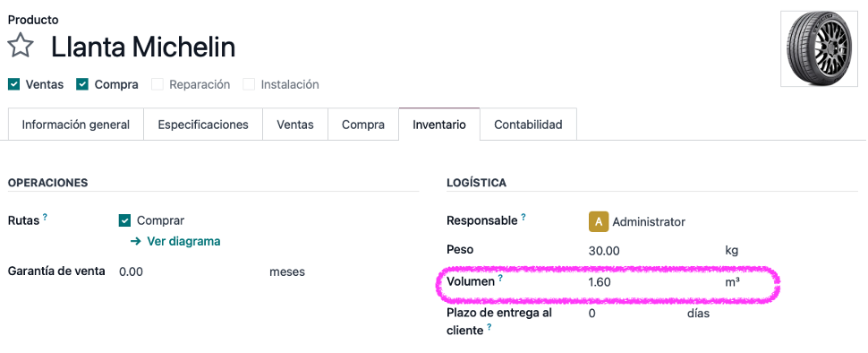Mark product as favorite with star icon
This screenshot has height=353, width=868.
tap(21, 46)
